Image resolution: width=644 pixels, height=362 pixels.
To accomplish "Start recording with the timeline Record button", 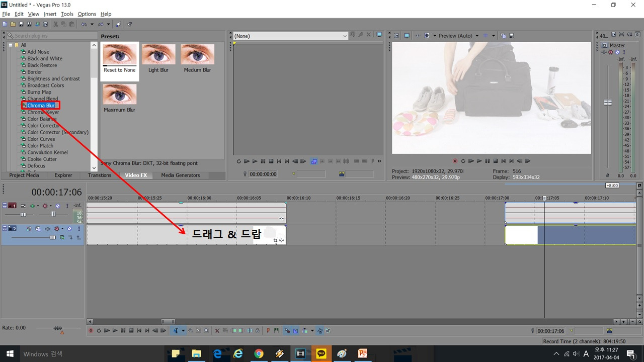I will (x=91, y=330).
